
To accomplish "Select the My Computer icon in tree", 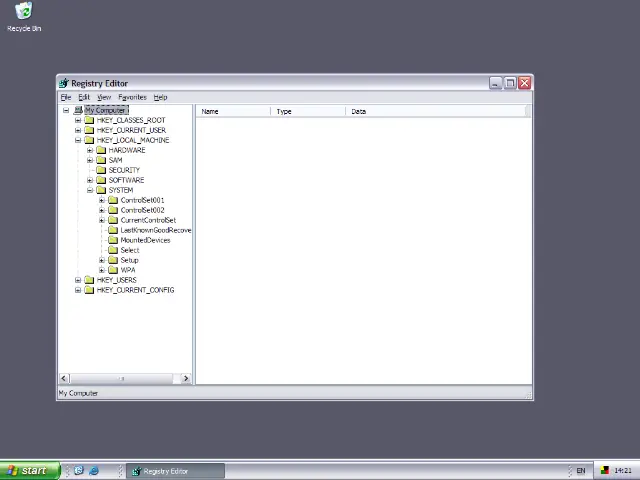I will click(78, 110).
